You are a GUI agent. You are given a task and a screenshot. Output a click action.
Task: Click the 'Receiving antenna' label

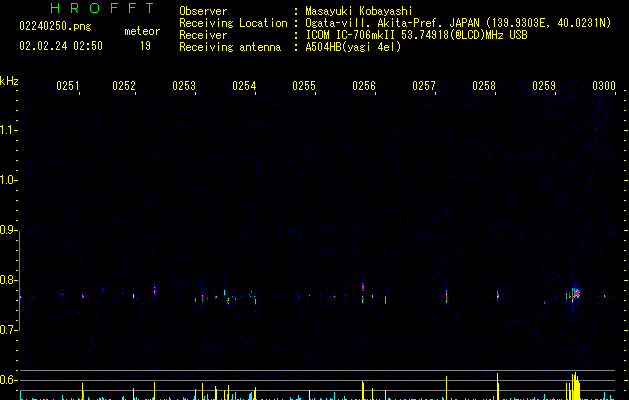click(x=230, y=47)
